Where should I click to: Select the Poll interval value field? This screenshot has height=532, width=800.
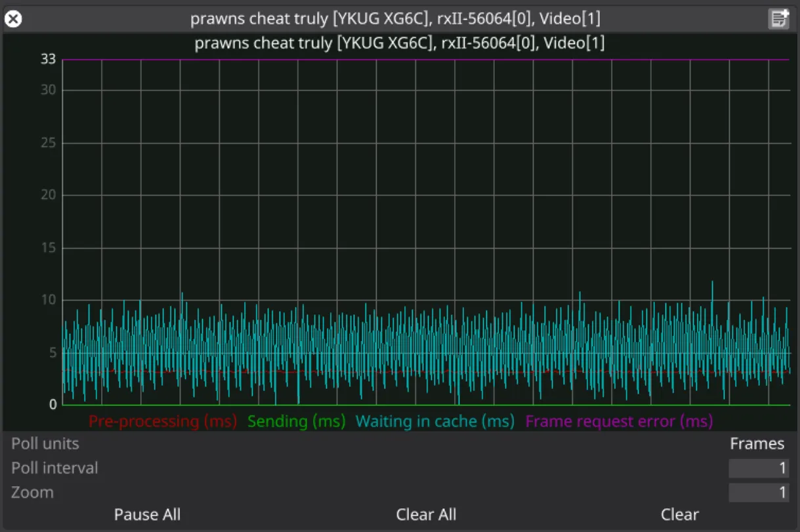click(758, 468)
